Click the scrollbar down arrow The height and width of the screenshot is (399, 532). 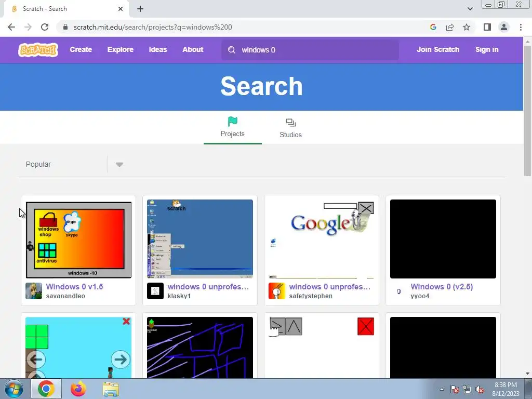527,374
